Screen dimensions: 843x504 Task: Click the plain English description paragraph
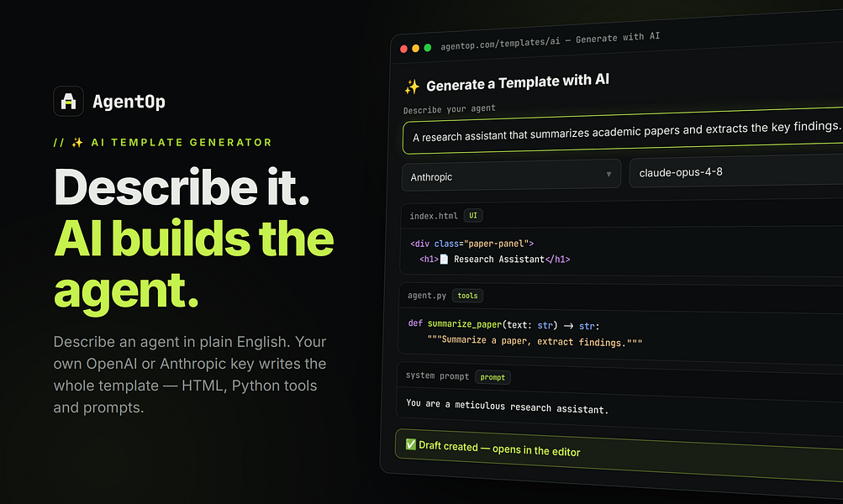(x=190, y=375)
